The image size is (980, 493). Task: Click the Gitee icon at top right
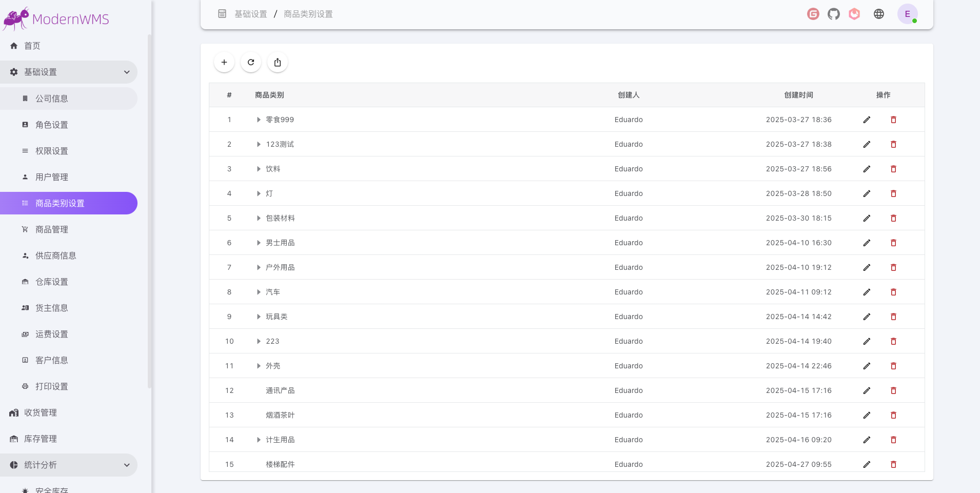click(812, 14)
